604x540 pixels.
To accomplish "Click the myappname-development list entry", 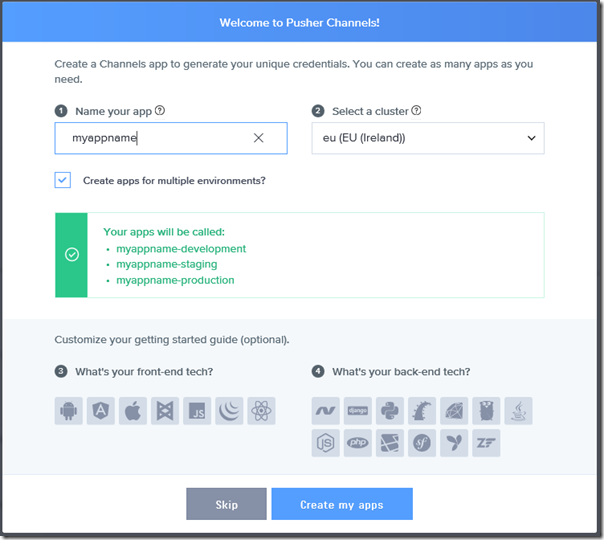I will (181, 249).
